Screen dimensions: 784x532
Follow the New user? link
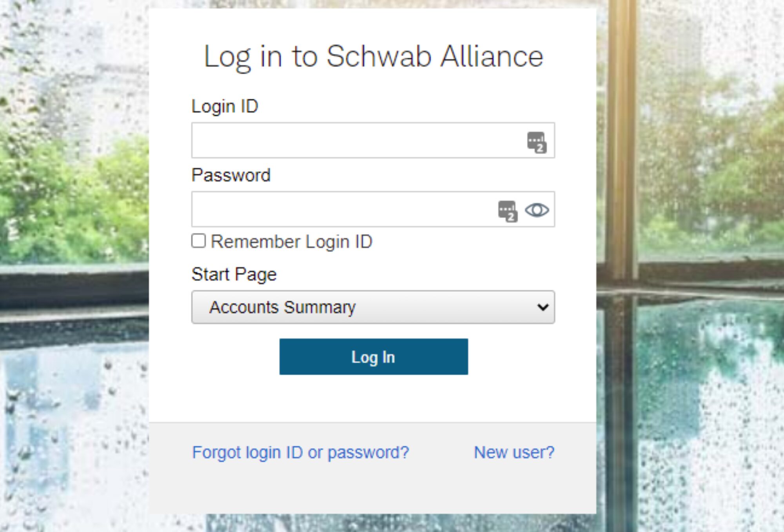(x=514, y=452)
